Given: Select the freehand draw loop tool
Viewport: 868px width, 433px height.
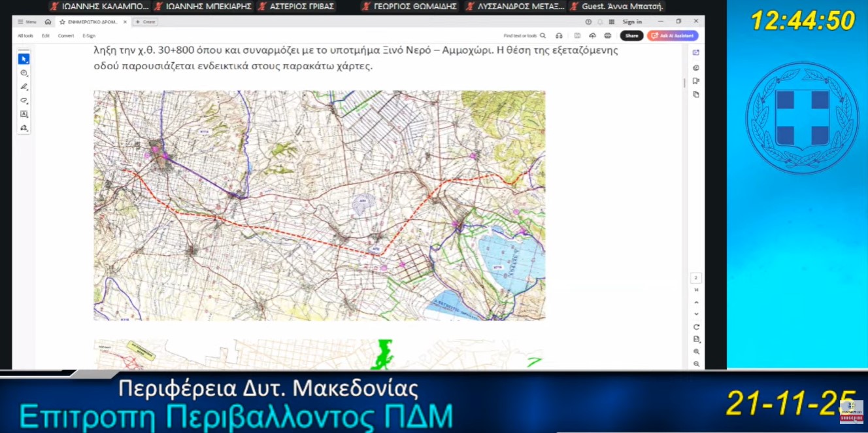Looking at the screenshot, I should tap(24, 101).
